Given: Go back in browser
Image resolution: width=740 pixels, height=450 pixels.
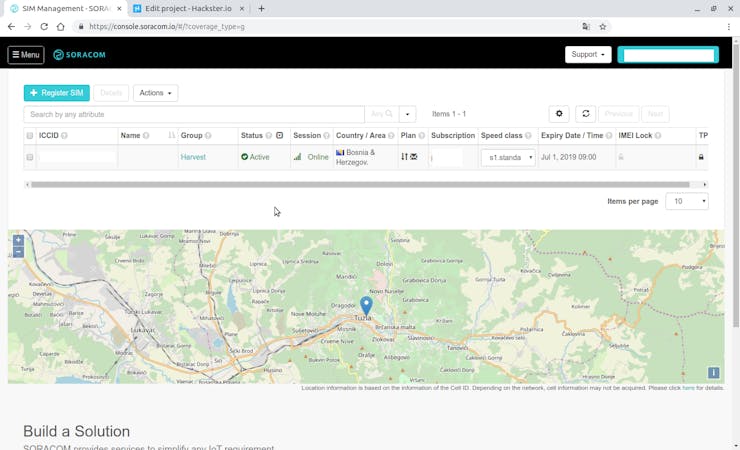Looking at the screenshot, I should click(11, 26).
